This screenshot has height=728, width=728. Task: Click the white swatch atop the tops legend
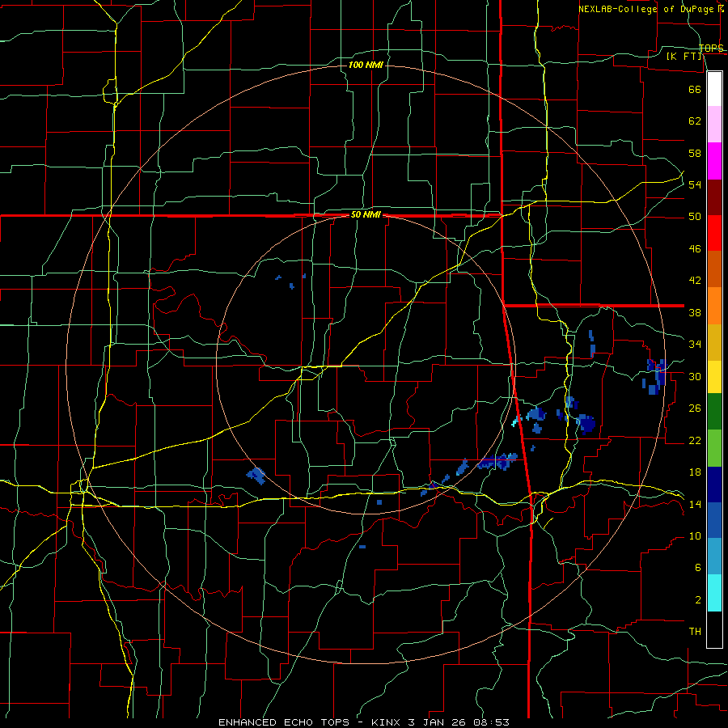tap(714, 89)
